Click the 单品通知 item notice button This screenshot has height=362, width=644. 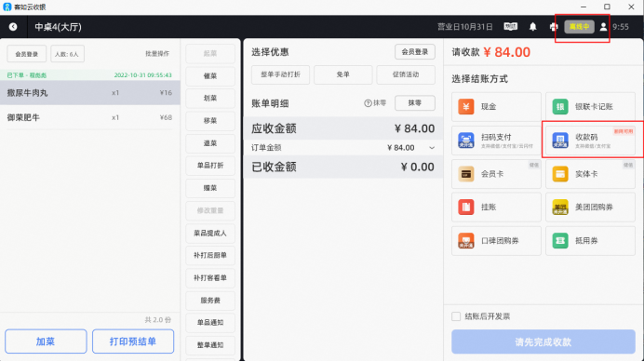coord(210,323)
